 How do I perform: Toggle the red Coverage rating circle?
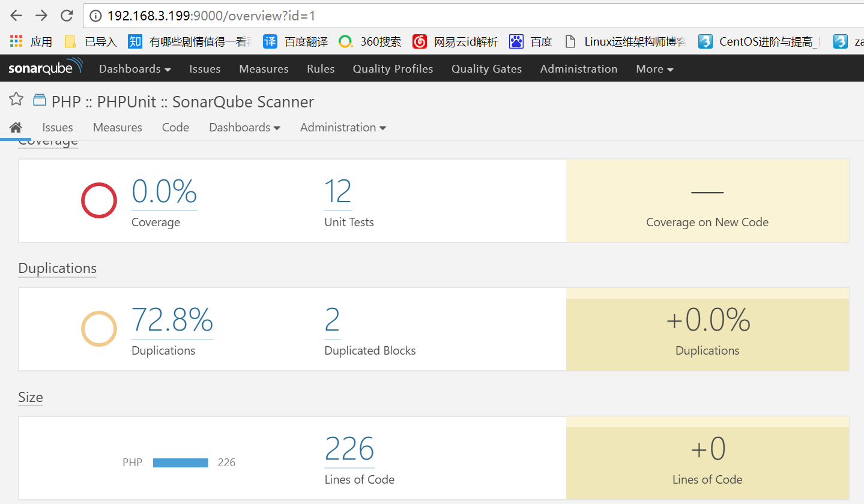tap(98, 200)
